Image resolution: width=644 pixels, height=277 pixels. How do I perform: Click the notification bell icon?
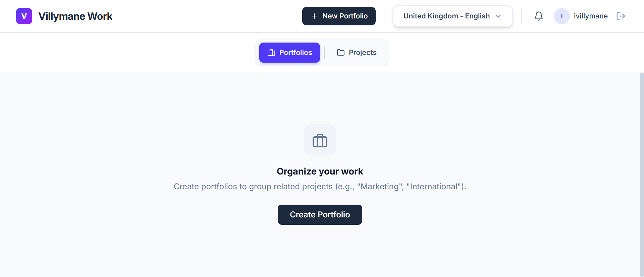point(539,16)
